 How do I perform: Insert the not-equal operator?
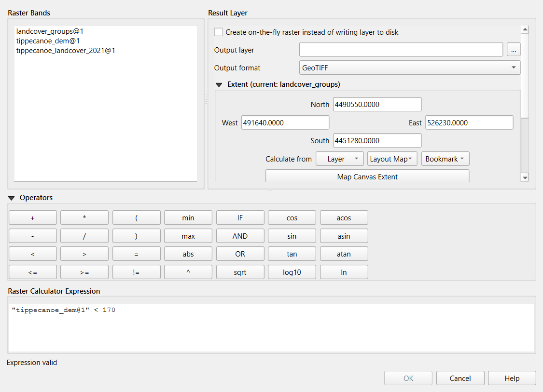[137, 272]
